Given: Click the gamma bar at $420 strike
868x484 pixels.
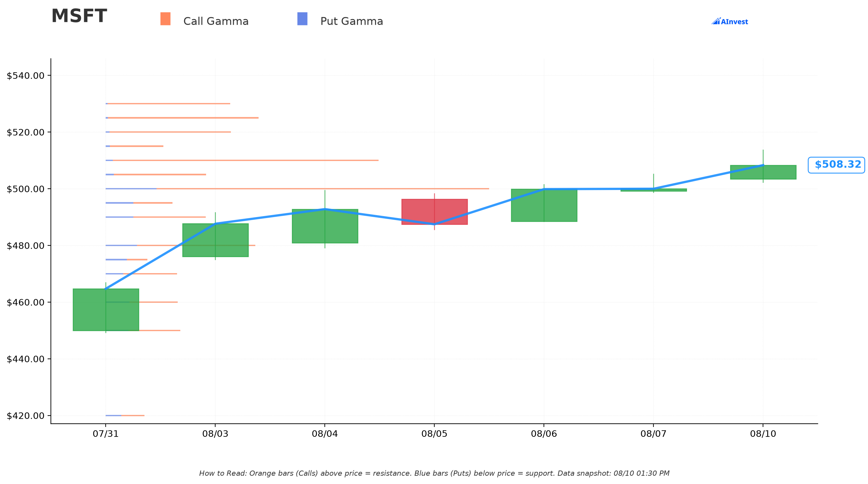Looking at the screenshot, I should point(125,416).
